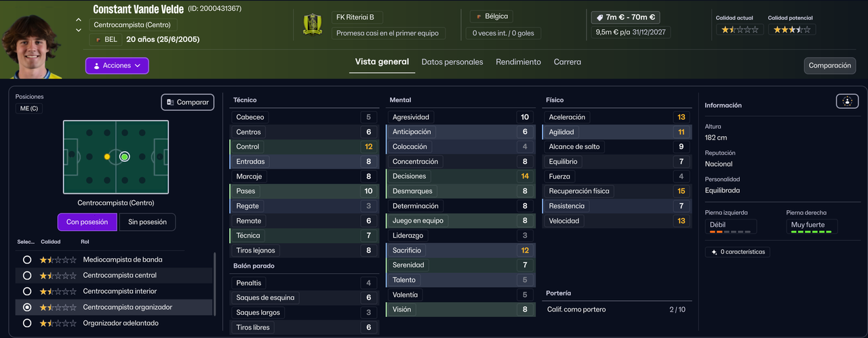Click the Belgian flag next to BEL
Screen dimensions: 868x338
pyautogui.click(x=98, y=39)
